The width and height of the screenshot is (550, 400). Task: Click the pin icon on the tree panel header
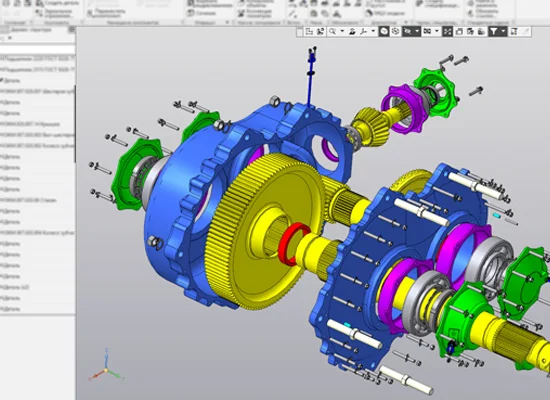click(x=71, y=30)
